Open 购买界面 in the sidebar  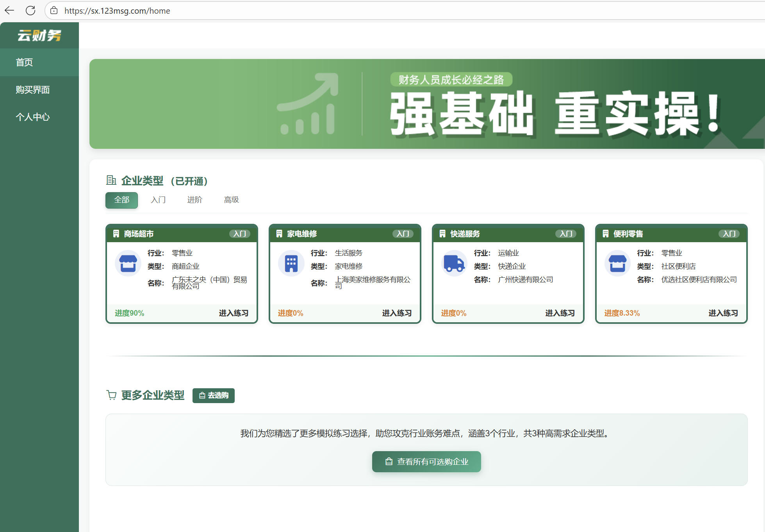(33, 90)
